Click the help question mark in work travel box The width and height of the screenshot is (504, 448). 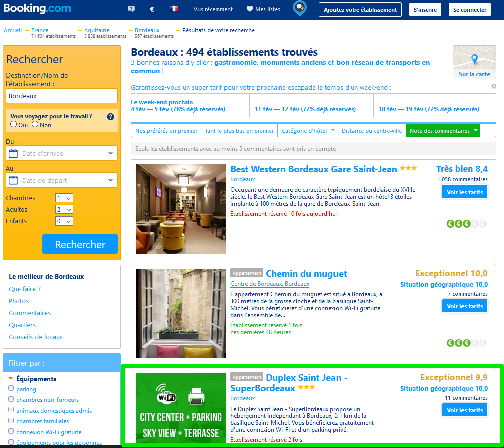[x=110, y=117]
